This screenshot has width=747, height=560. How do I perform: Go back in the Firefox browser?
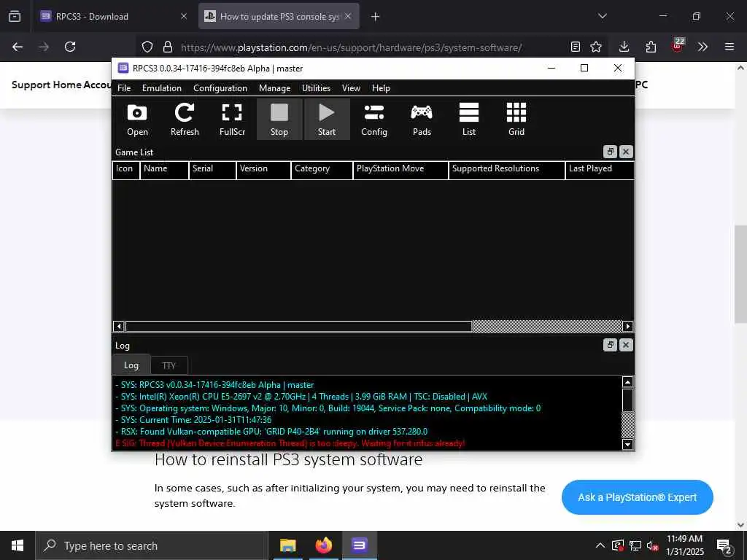click(18, 47)
